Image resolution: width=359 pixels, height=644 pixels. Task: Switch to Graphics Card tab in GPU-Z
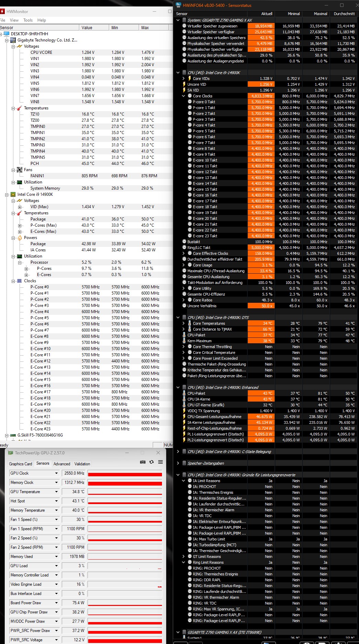point(21,464)
